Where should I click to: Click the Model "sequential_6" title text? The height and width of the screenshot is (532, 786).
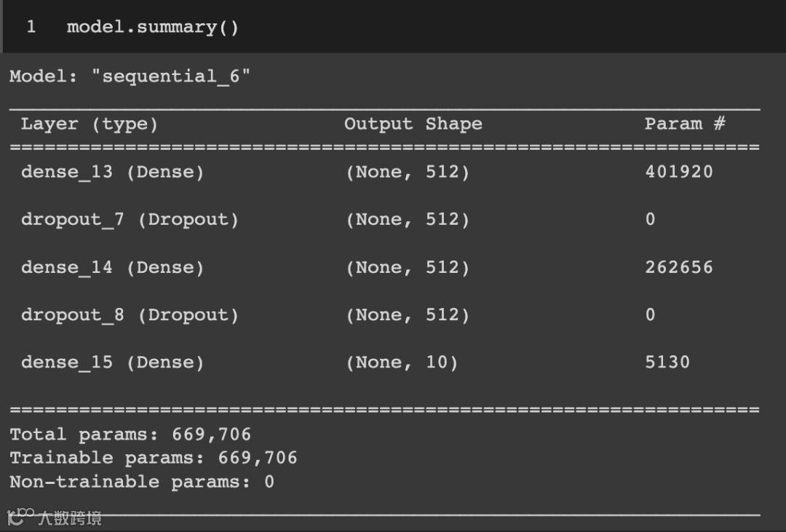tap(130, 76)
